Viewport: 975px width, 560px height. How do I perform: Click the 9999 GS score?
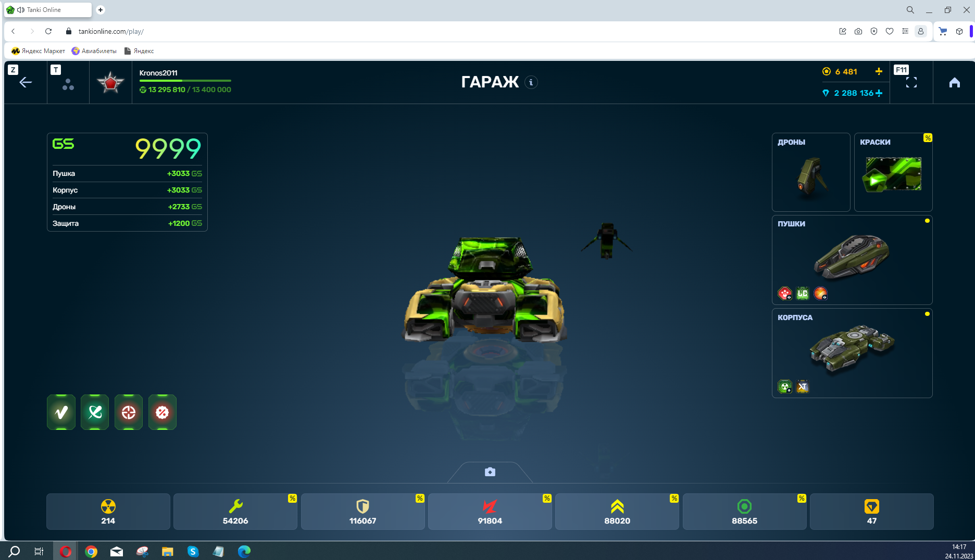(168, 149)
